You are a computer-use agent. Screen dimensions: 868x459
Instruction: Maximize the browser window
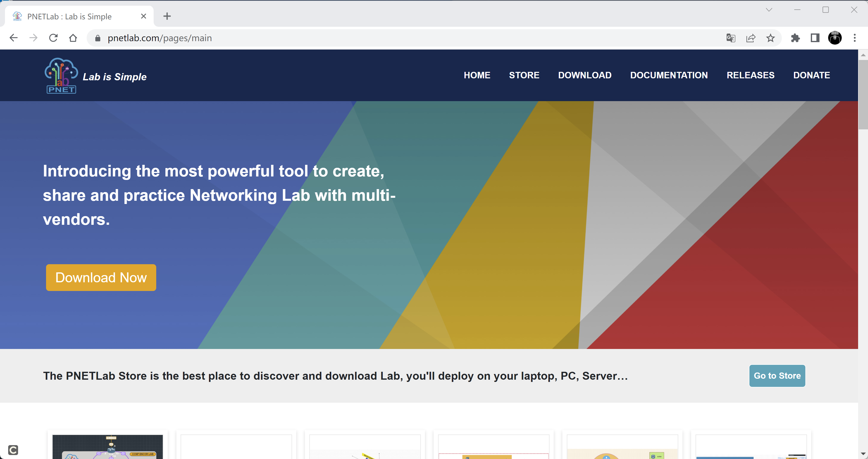click(826, 10)
